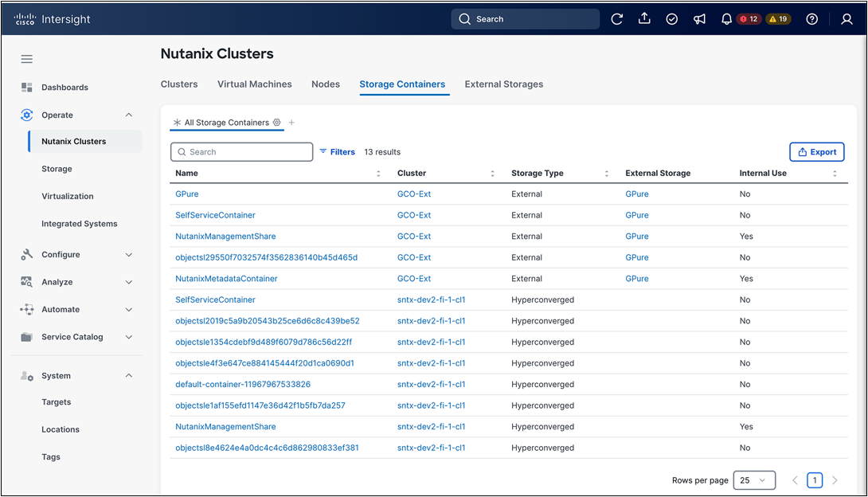Viewport: 868px width, 497px height.
Task: Open GPure in the Name column, first row
Action: pyautogui.click(x=187, y=194)
